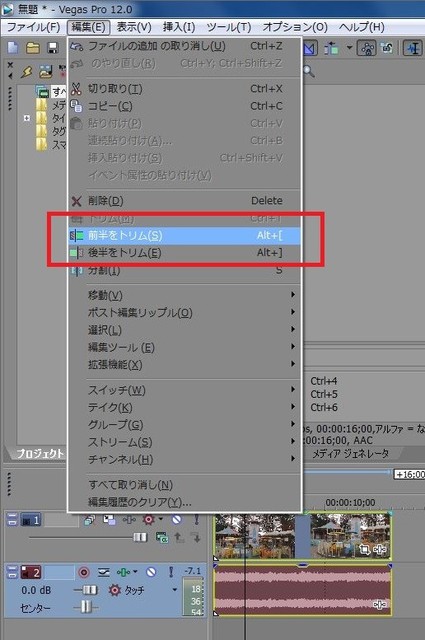This screenshot has width=425, height=640.
Task: Toggle the auto ripple toolbar icon
Action: (x=331, y=49)
